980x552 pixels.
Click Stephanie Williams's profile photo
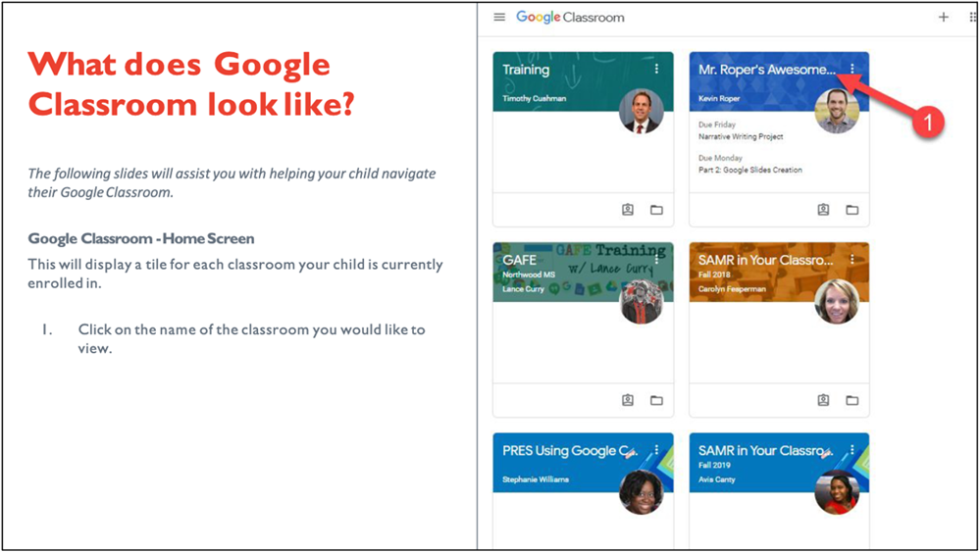coord(641,492)
